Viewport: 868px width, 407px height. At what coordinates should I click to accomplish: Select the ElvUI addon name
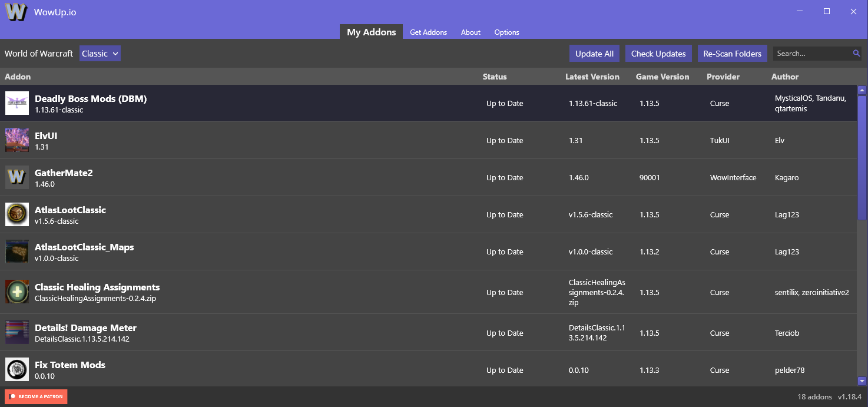(x=46, y=135)
